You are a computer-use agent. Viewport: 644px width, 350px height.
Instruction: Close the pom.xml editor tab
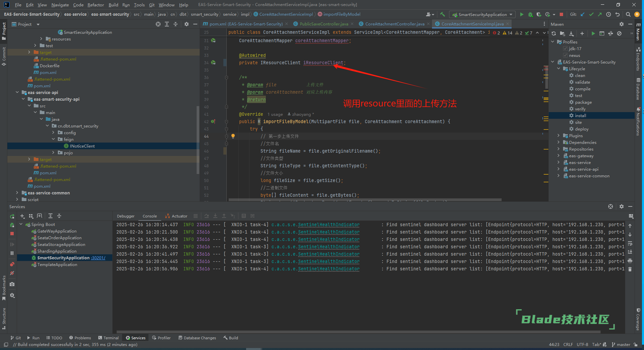click(x=287, y=24)
